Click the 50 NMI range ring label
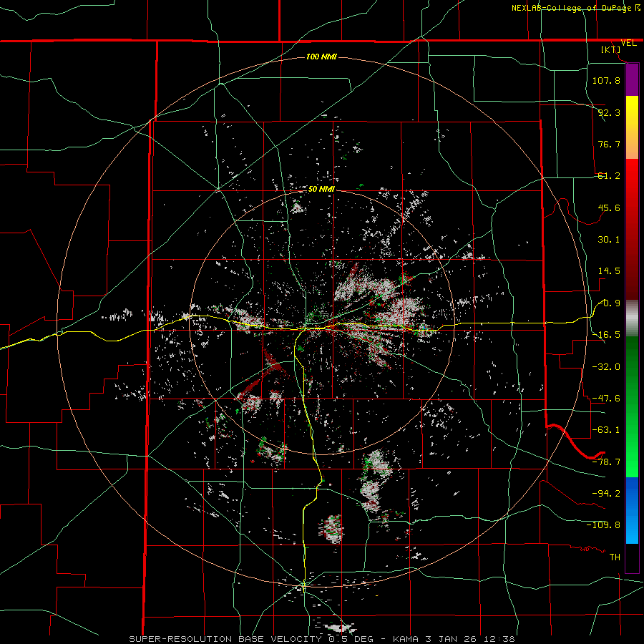 coord(321,190)
